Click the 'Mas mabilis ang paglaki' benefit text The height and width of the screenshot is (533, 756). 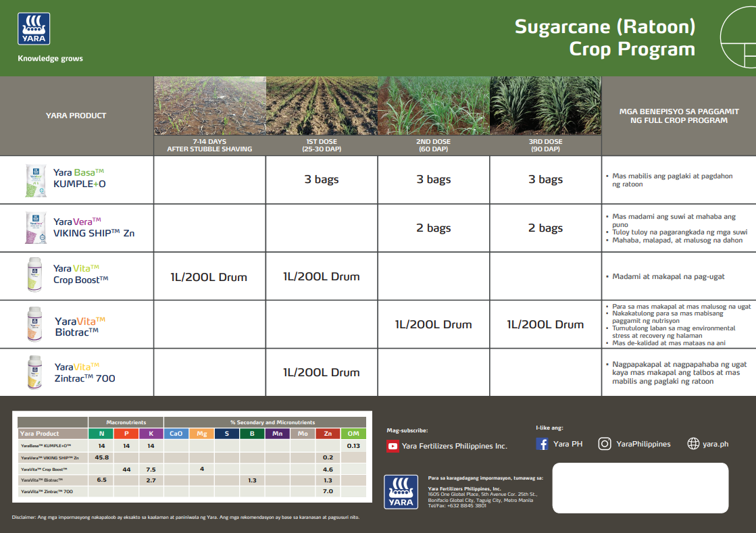pyautogui.click(x=672, y=180)
